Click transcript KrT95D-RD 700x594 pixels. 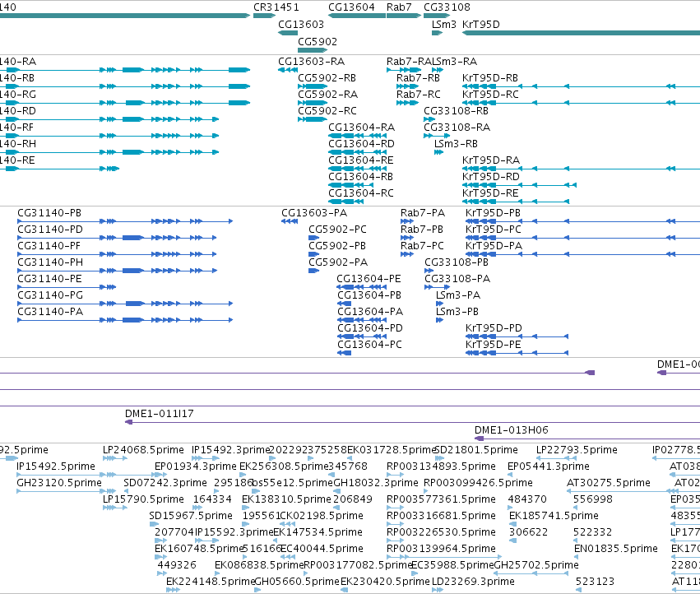tap(519, 185)
